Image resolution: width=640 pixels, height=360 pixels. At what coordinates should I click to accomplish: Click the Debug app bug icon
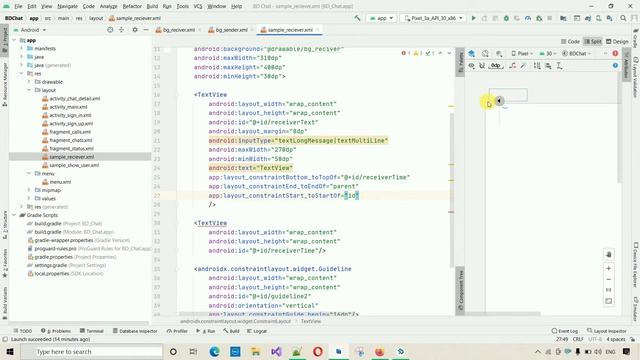506,18
